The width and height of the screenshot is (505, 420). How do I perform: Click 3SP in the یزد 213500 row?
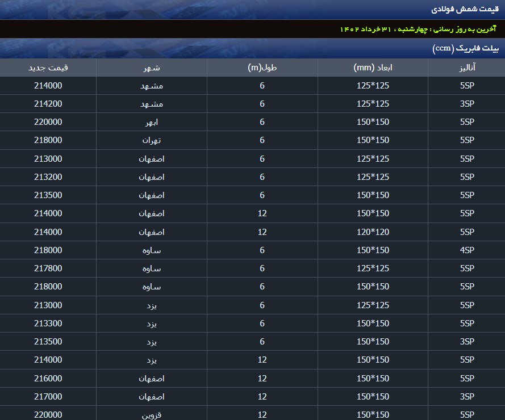pos(467,342)
